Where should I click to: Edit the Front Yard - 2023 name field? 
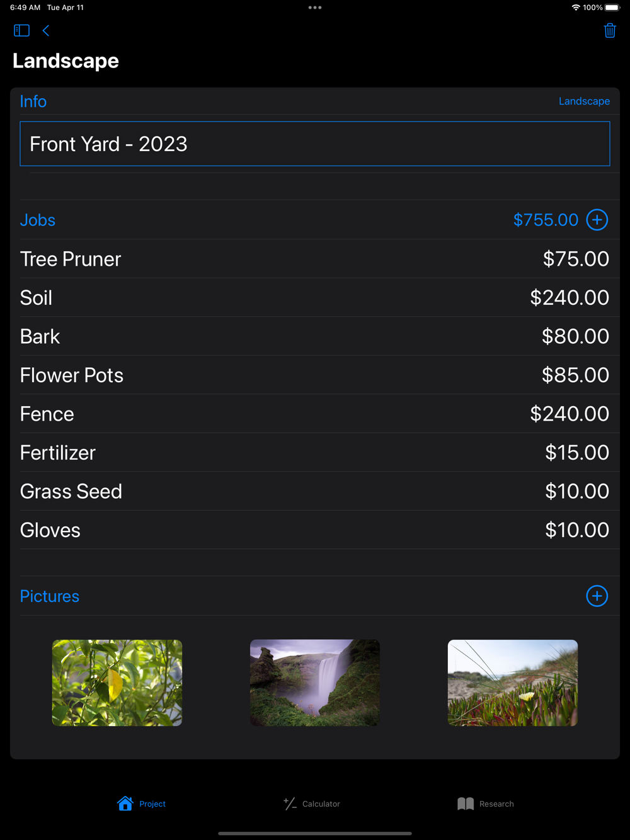click(315, 144)
